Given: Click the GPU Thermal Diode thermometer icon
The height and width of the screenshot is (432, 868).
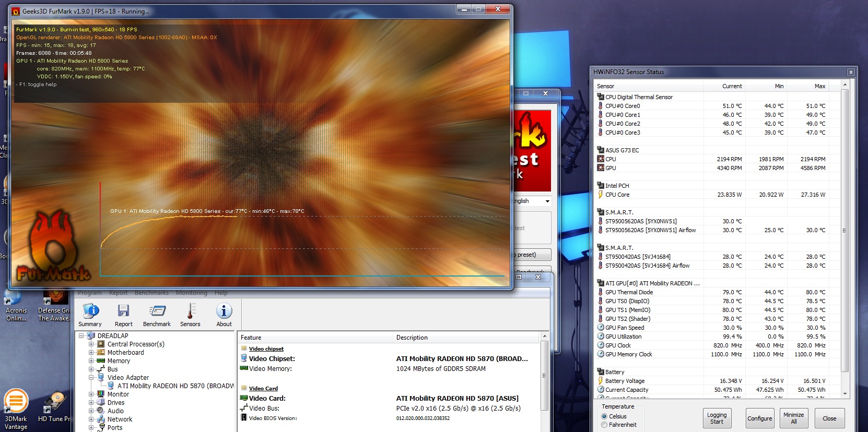Looking at the screenshot, I should pos(601,292).
